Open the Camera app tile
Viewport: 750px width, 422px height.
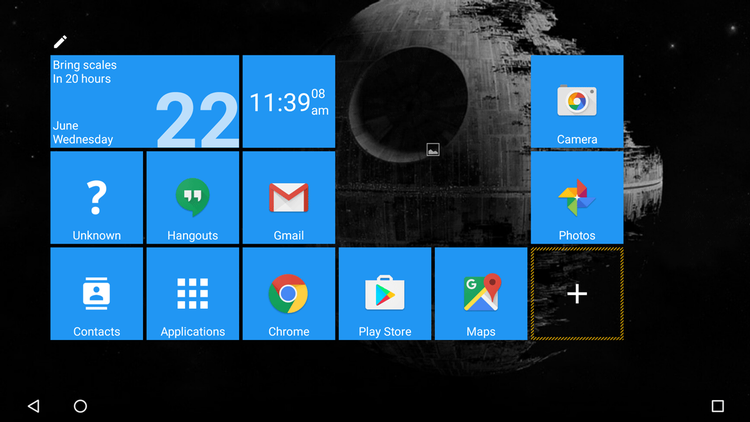pyautogui.click(x=577, y=102)
